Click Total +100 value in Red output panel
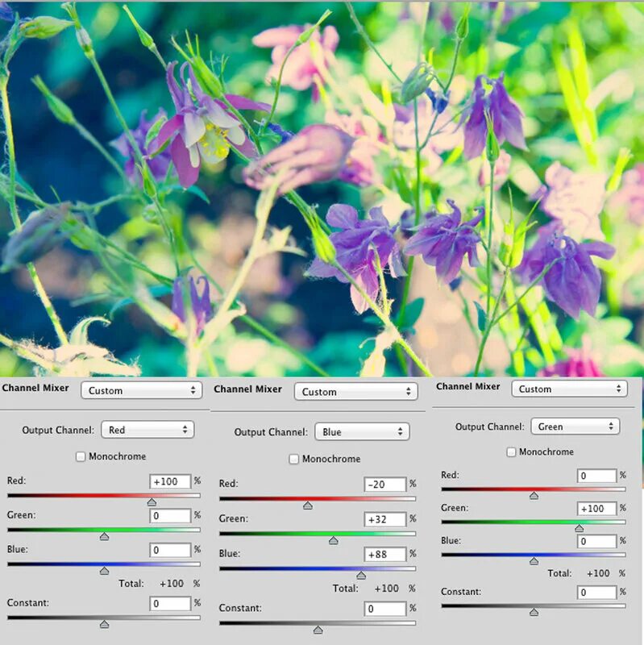The width and height of the screenshot is (644, 645). pyautogui.click(x=172, y=583)
